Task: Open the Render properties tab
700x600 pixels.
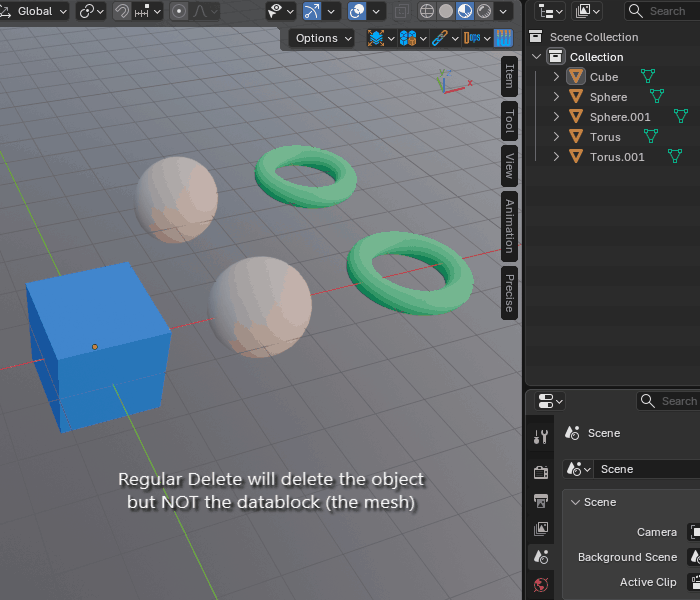Action: pos(541,472)
